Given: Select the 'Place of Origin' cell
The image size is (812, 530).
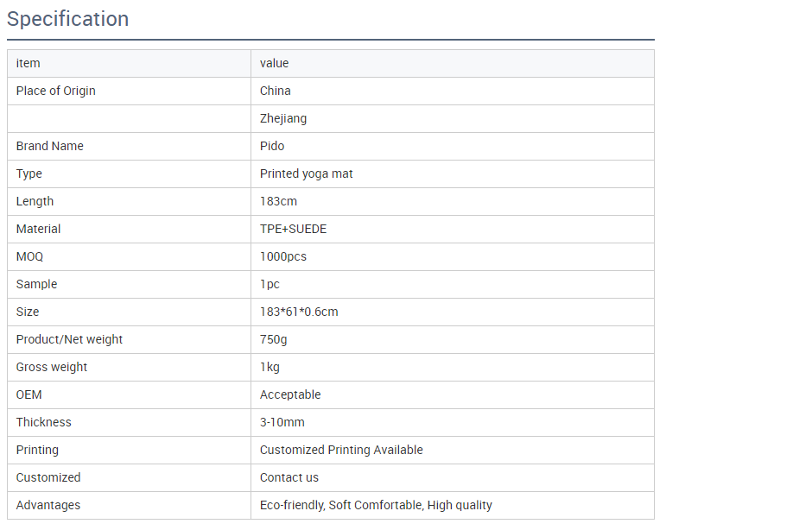Looking at the screenshot, I should [56, 91].
